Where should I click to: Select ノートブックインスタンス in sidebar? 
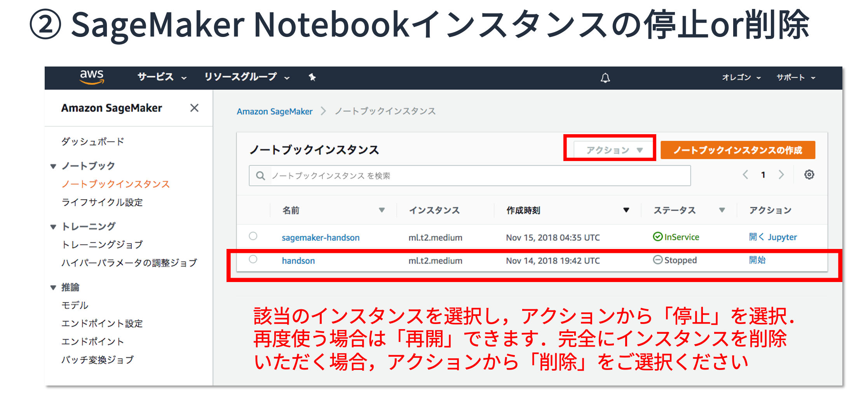tap(116, 184)
